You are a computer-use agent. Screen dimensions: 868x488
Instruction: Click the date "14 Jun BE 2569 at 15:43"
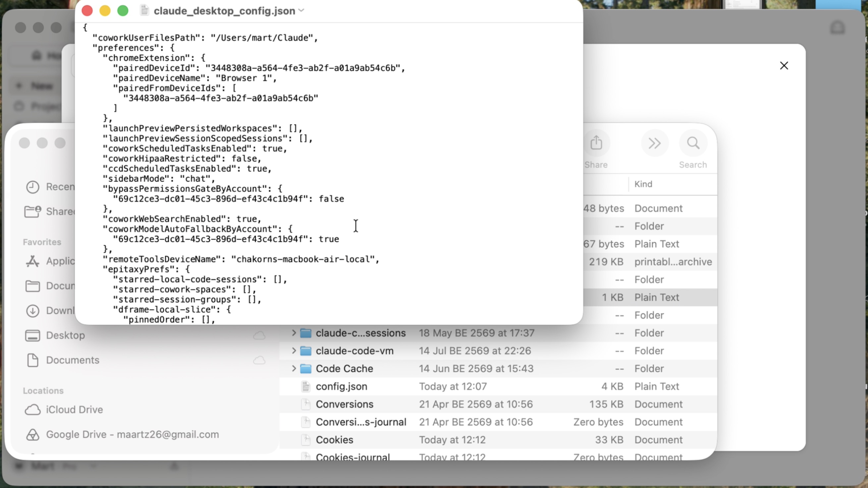pyautogui.click(x=476, y=369)
